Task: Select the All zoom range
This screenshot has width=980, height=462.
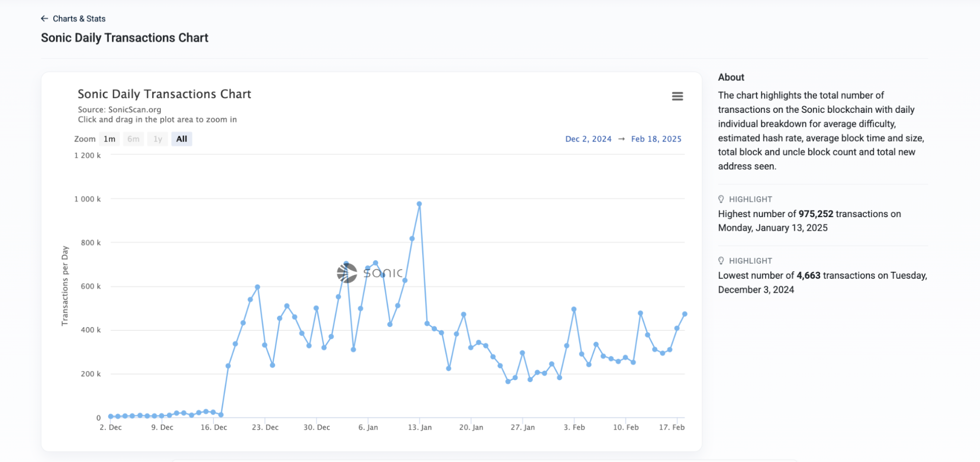Action: [x=181, y=139]
